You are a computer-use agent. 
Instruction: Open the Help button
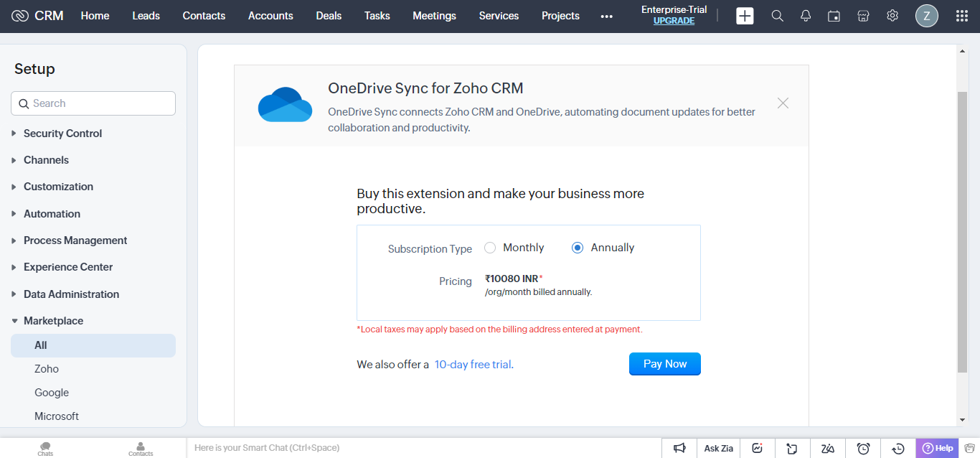pos(937,448)
